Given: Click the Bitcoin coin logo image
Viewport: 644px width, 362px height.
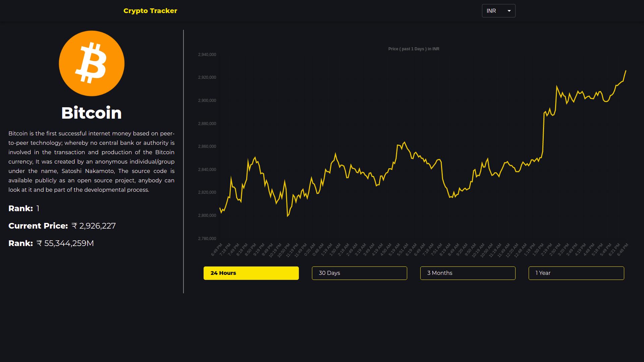Looking at the screenshot, I should [x=92, y=63].
